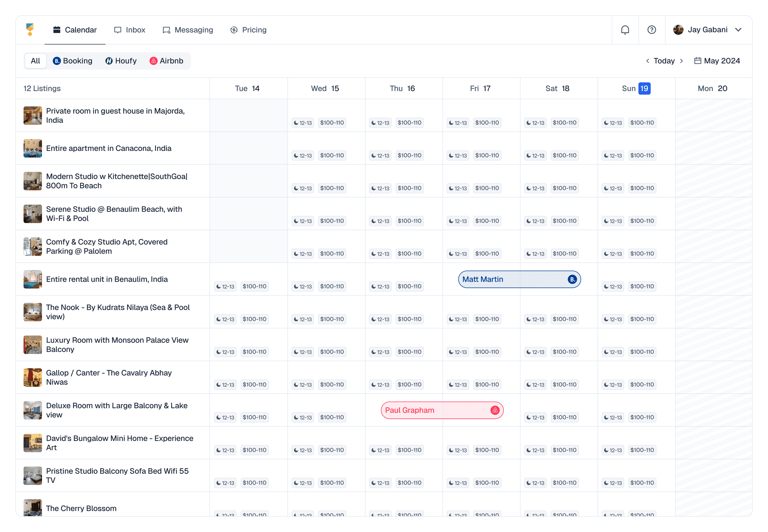Click the Airbnb icon on Paul Grapham reservation
The width and height of the screenshot is (768, 532).
495,410
